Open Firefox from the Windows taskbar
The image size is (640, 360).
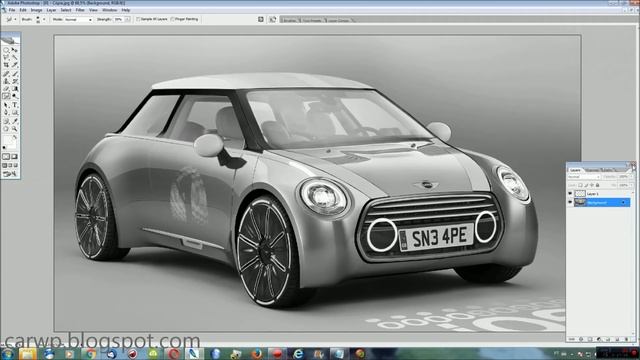tap(256, 353)
